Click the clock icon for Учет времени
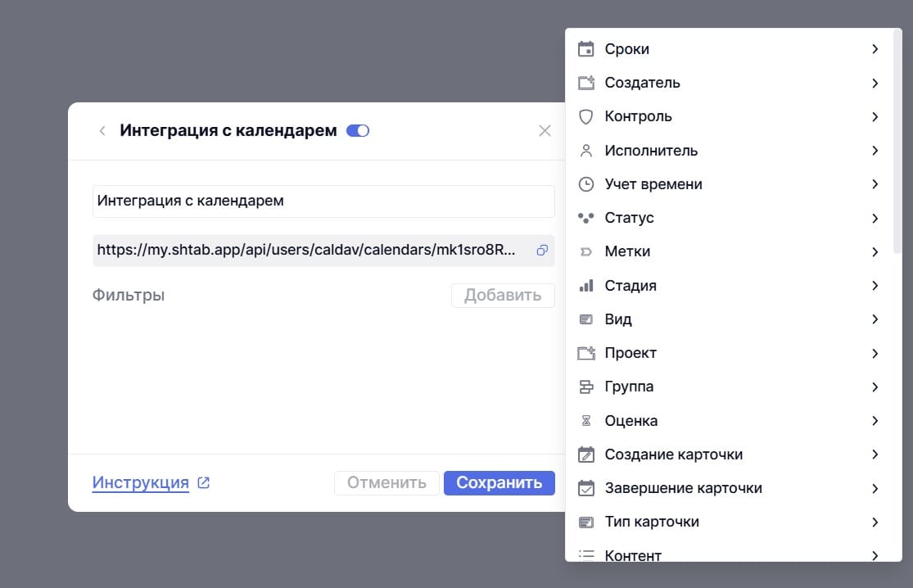 pyautogui.click(x=585, y=184)
